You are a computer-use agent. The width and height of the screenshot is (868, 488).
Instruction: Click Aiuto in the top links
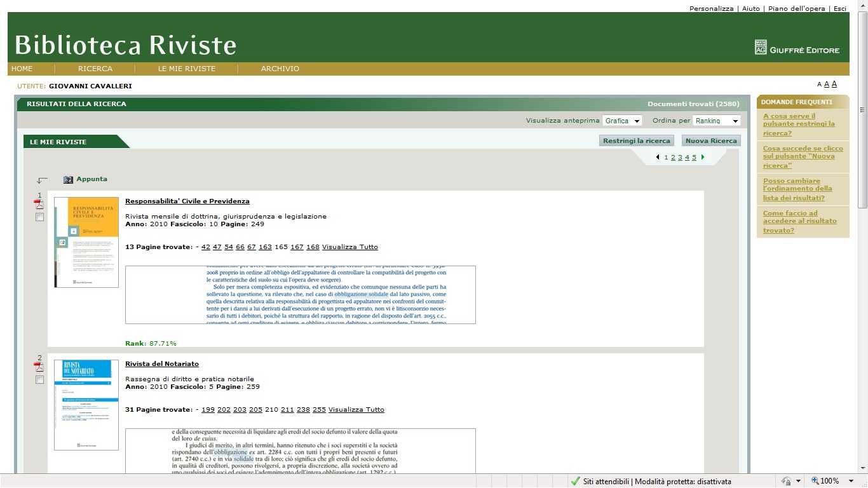750,8
